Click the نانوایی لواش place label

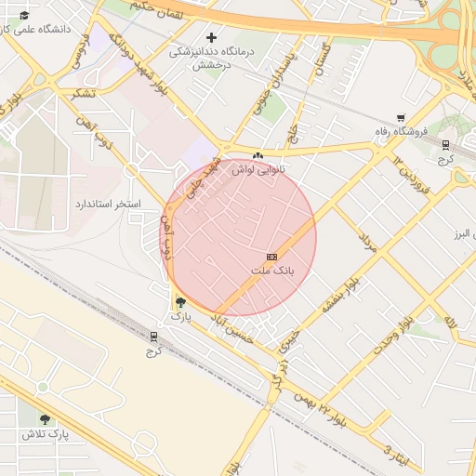[258, 170]
